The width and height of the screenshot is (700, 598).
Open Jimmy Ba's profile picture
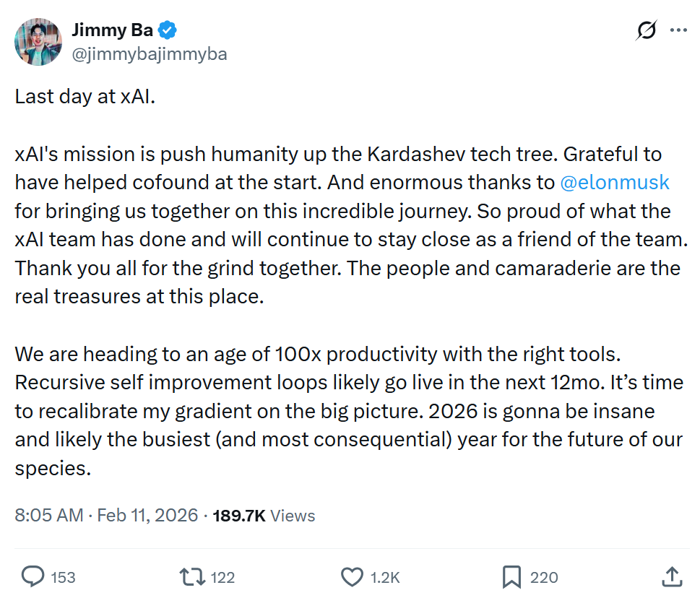[x=38, y=42]
